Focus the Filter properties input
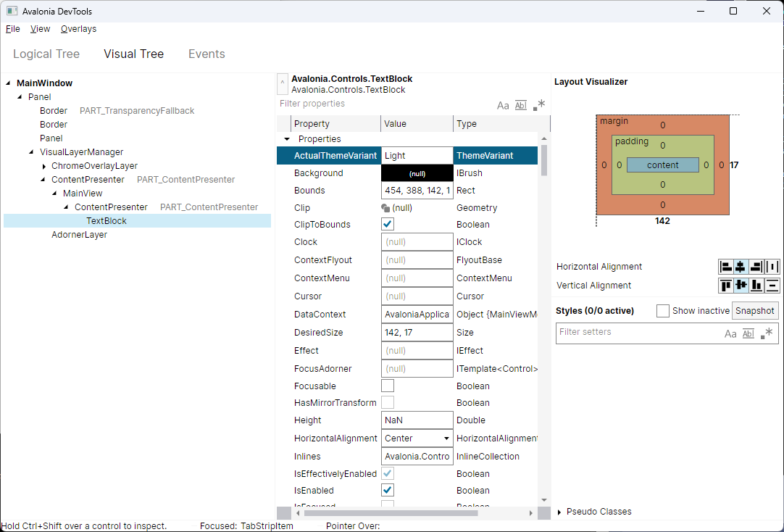Image resolution: width=784 pixels, height=532 pixels. click(385, 104)
